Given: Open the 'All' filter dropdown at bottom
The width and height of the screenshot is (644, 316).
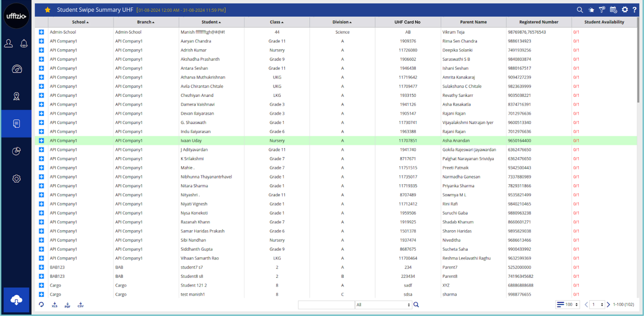Looking at the screenshot, I should coord(383,305).
